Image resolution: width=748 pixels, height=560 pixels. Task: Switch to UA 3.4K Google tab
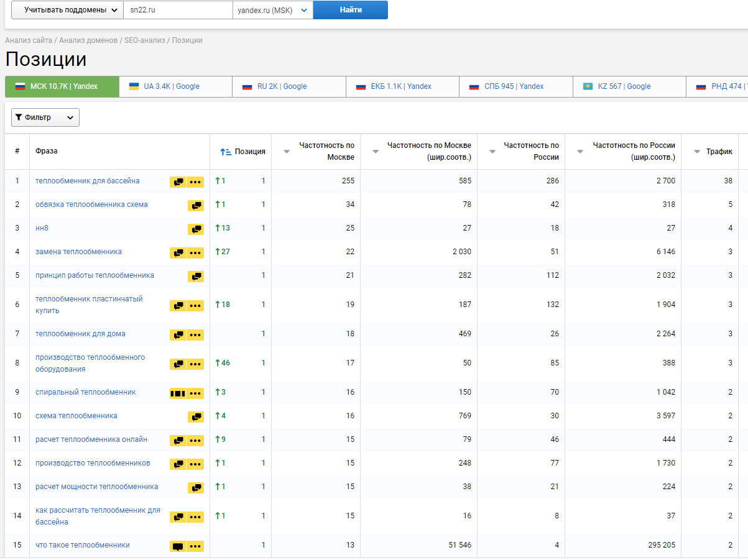click(176, 86)
